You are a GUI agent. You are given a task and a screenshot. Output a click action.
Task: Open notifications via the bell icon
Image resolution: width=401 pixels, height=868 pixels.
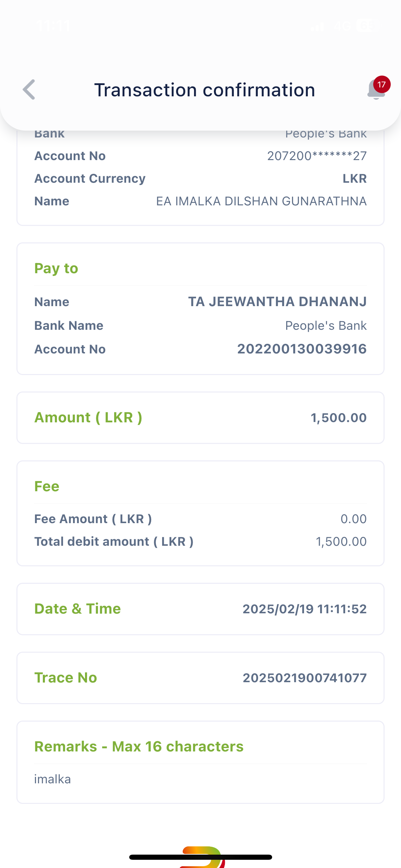pos(375,91)
